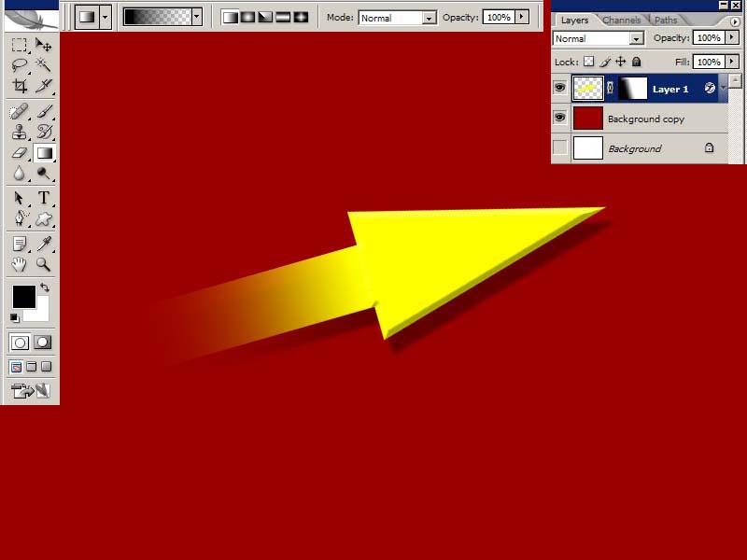Switch to Standard editing mode
The width and height of the screenshot is (747, 560).
[x=20, y=343]
